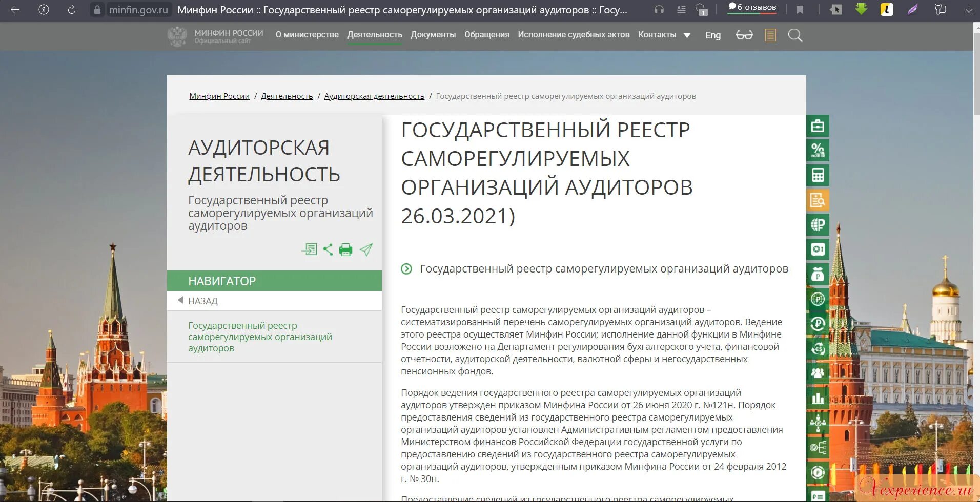This screenshot has width=980, height=502.
Task: Open the passwords key and card icon
Action: (x=941, y=9)
